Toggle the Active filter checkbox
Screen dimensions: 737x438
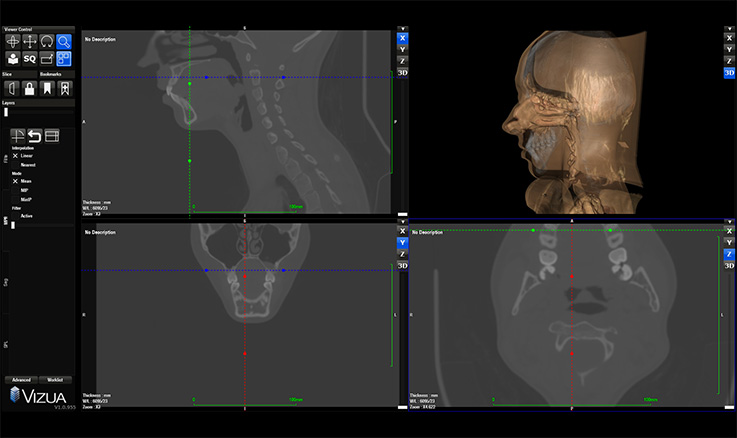tap(15, 215)
